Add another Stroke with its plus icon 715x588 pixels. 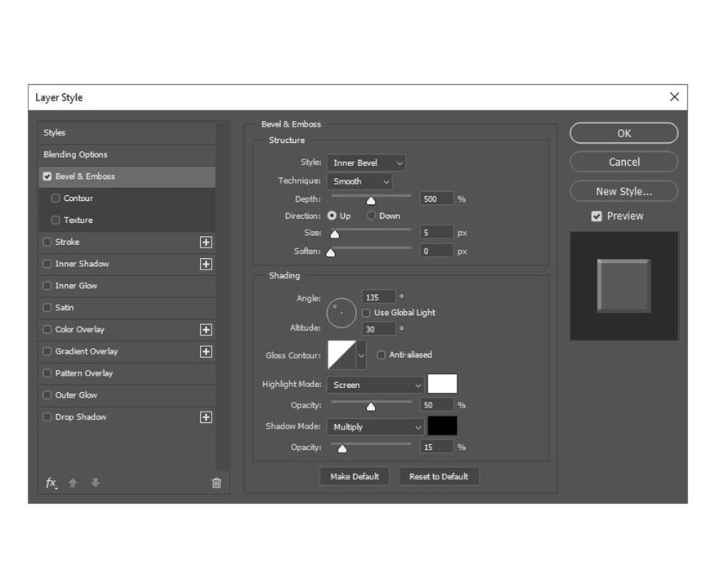(206, 242)
